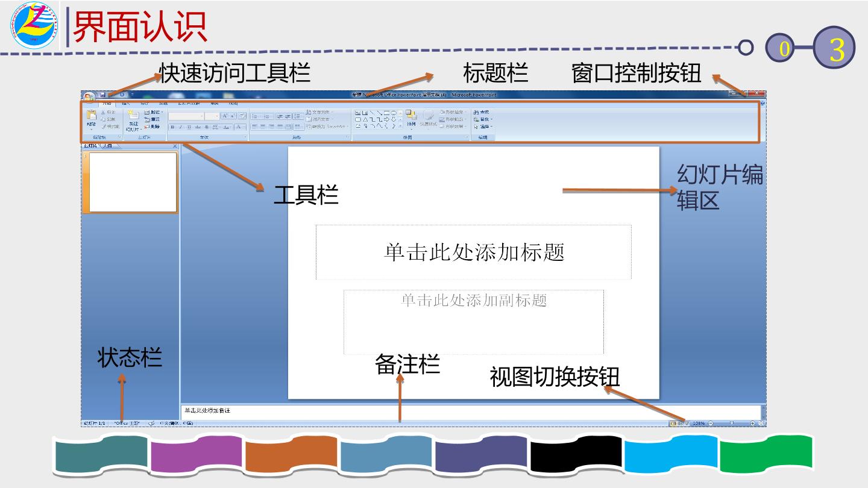This screenshot has height=488, width=868.
Task: Click the Arrange icon in Drawing group
Action: [411, 116]
